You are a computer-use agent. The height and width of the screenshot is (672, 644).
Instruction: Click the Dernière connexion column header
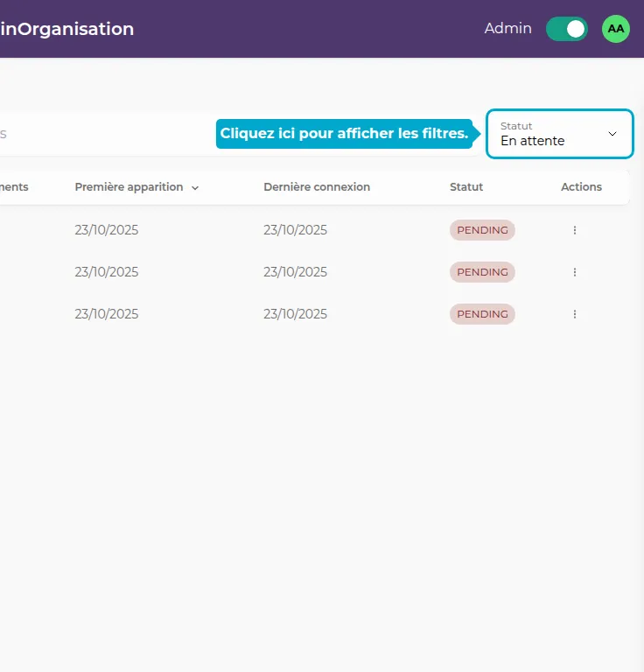(317, 187)
